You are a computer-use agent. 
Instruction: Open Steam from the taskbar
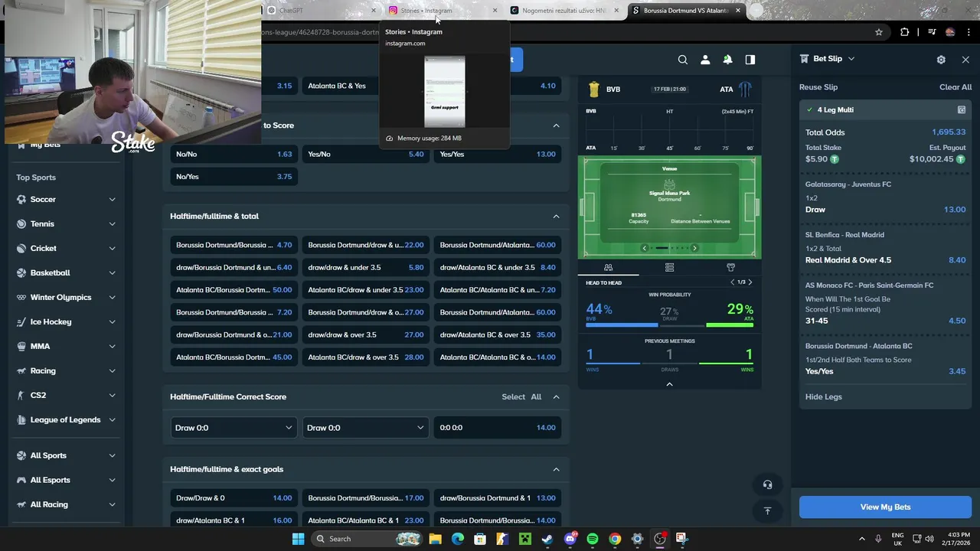(547, 539)
